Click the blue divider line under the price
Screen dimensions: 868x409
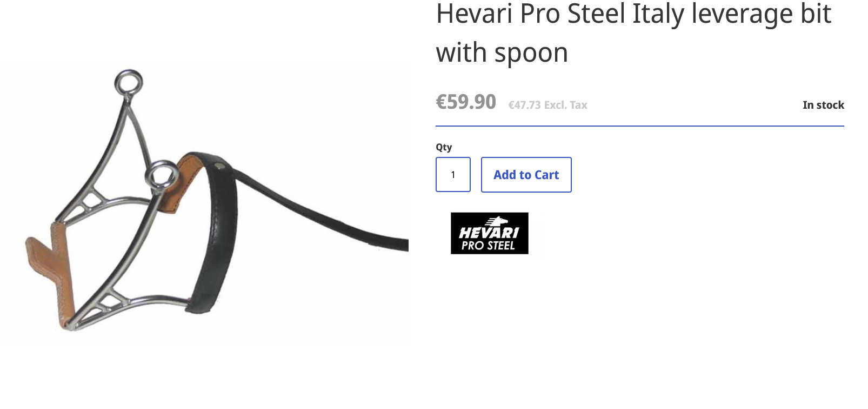point(640,126)
